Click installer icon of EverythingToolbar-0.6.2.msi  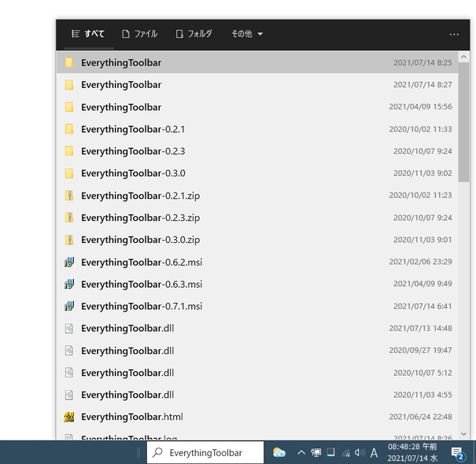[69, 262]
